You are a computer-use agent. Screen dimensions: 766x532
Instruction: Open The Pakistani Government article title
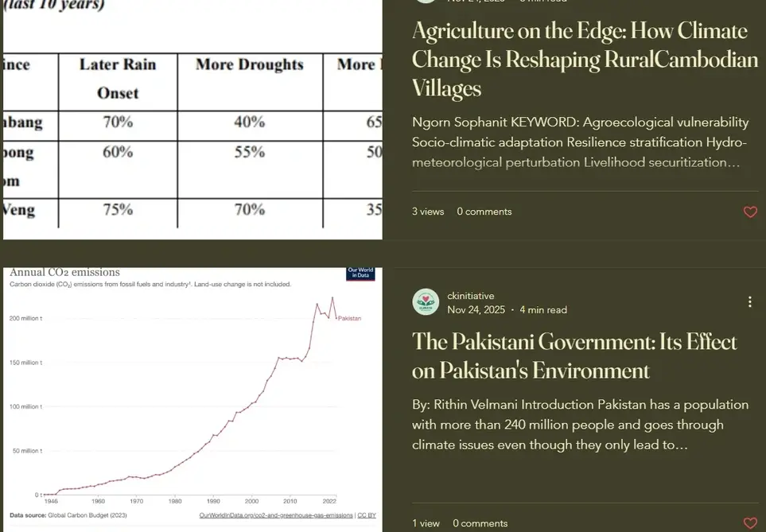point(574,356)
